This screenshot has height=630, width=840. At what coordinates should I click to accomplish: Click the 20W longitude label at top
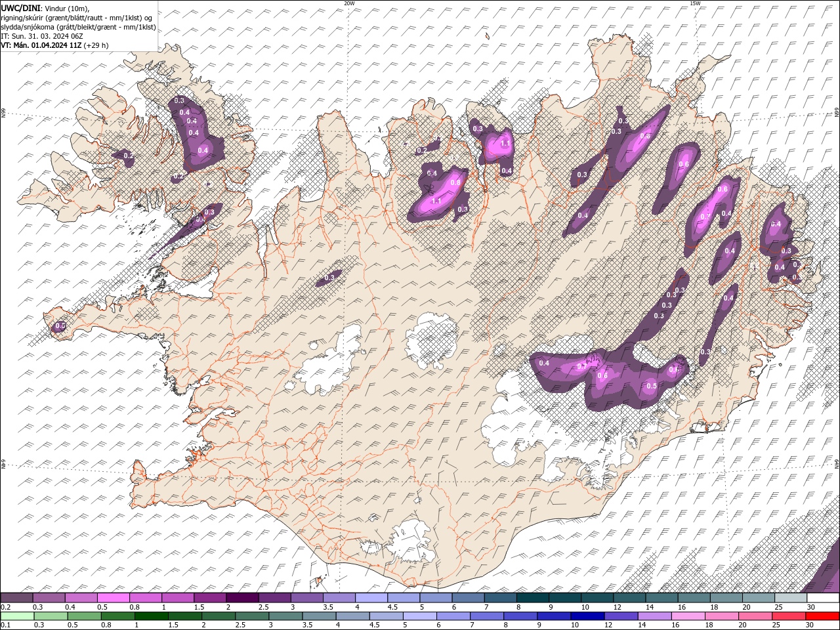349,3
